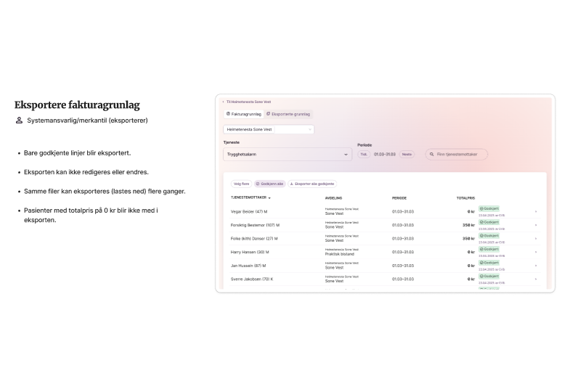Click the person icon beside 'Systemansvarlig/merkantil (eksporterer)'
Screen dimensions: 588x384
(19, 120)
